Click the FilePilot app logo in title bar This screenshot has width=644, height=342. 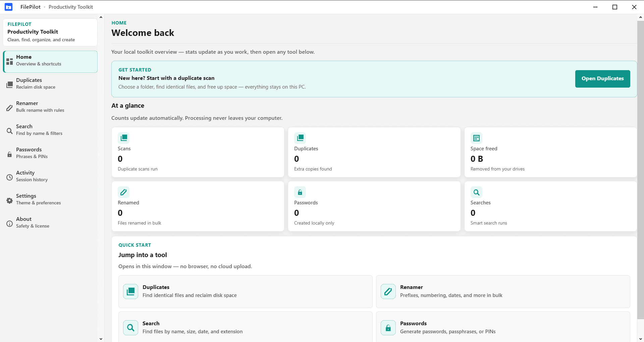(x=8, y=7)
